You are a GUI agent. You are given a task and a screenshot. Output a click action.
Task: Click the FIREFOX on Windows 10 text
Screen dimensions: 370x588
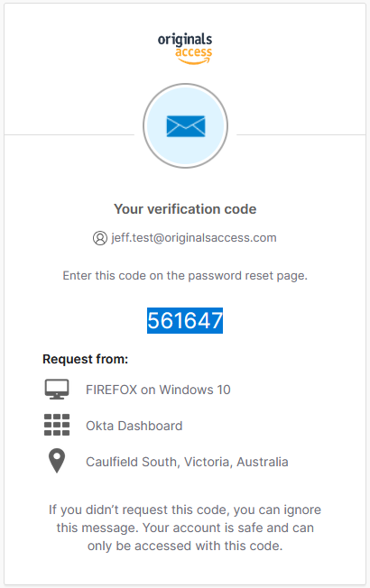click(158, 390)
